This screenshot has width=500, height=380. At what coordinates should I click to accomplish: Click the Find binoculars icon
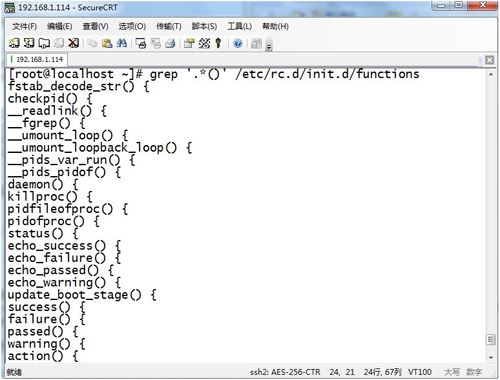pos(122,43)
